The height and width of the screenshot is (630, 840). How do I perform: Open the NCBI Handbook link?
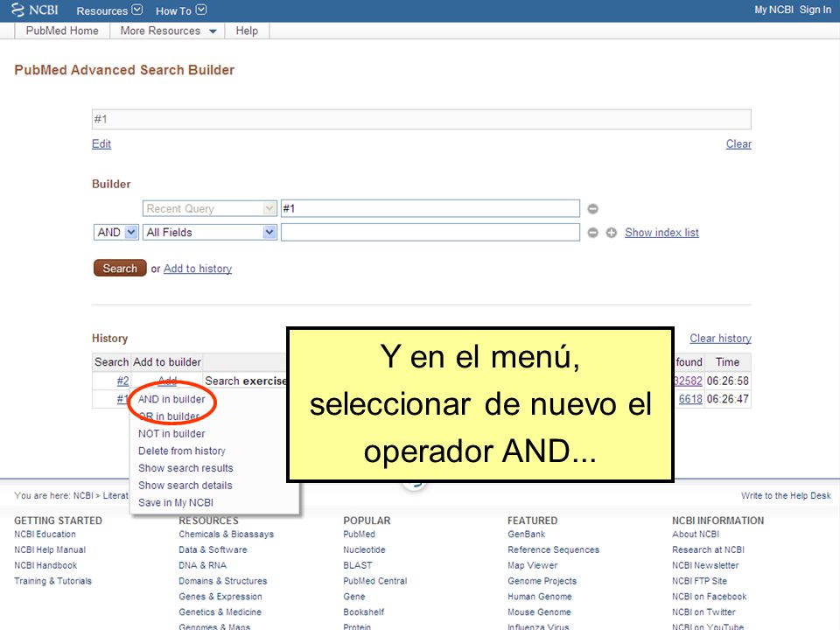click(x=45, y=565)
